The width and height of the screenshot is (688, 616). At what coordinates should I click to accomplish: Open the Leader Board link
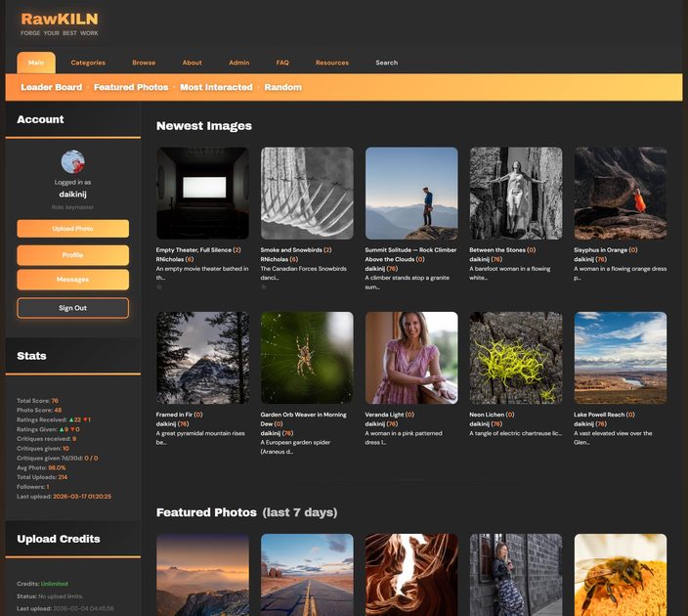click(x=52, y=87)
